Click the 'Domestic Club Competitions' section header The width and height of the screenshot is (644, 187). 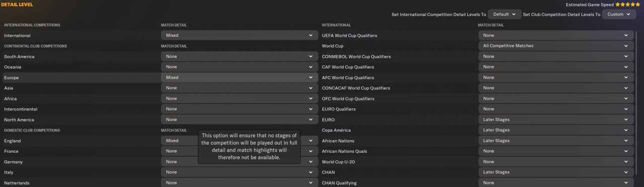[32, 130]
